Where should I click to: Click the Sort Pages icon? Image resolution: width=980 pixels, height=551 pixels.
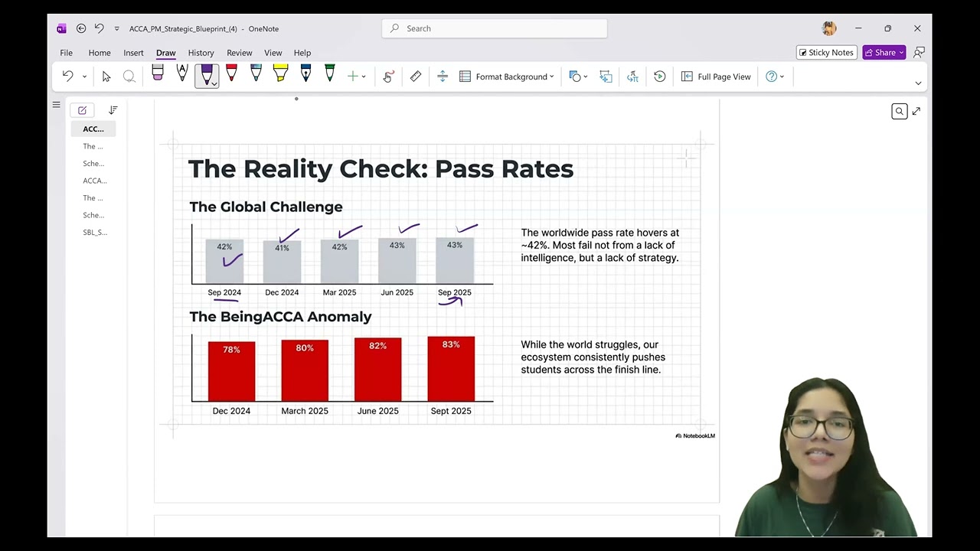[113, 110]
